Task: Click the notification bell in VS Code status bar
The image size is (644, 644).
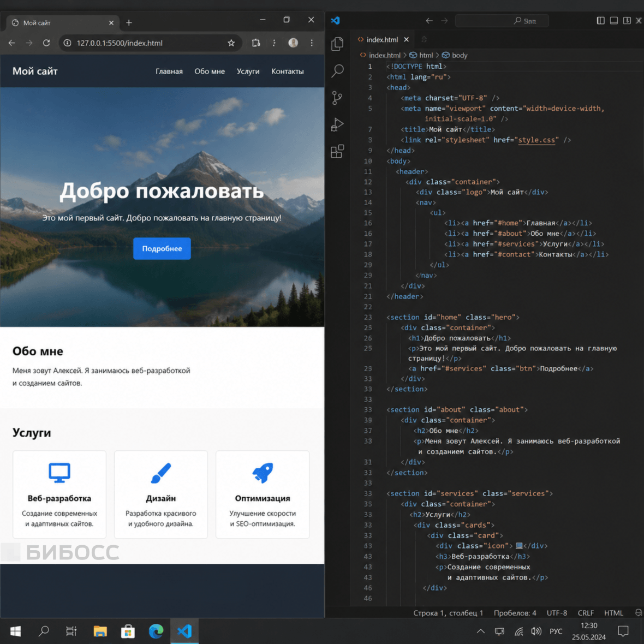Action: [x=638, y=613]
